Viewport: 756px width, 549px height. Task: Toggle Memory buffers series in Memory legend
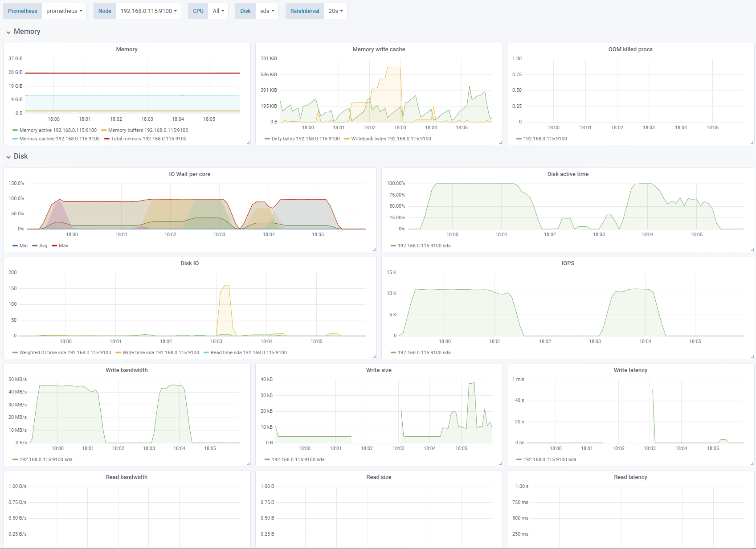148,130
